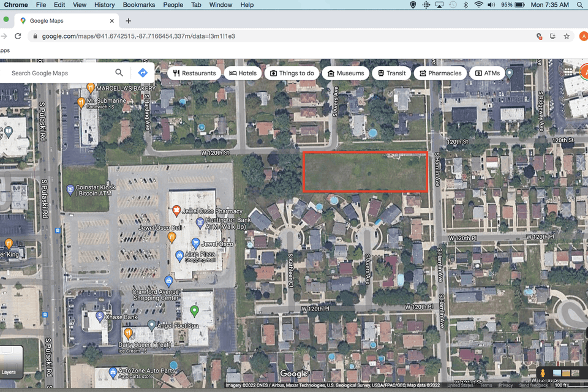Click the address bar URL
The height and width of the screenshot is (392, 588).
coord(138,36)
